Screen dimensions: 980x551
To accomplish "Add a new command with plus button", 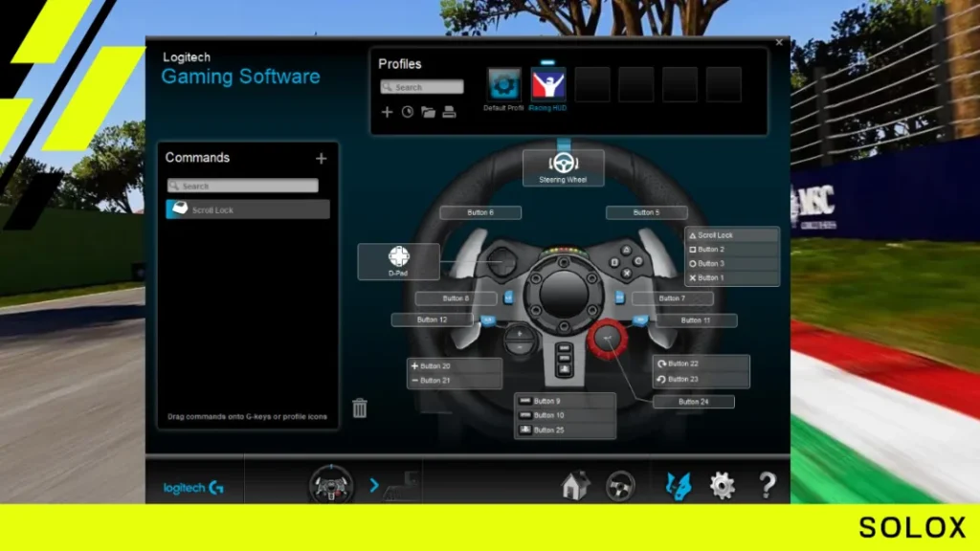I will coord(321,159).
